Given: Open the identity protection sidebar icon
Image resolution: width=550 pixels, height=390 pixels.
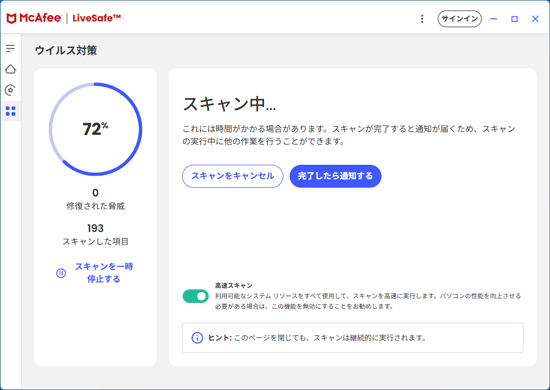Looking at the screenshot, I should pos(11,90).
